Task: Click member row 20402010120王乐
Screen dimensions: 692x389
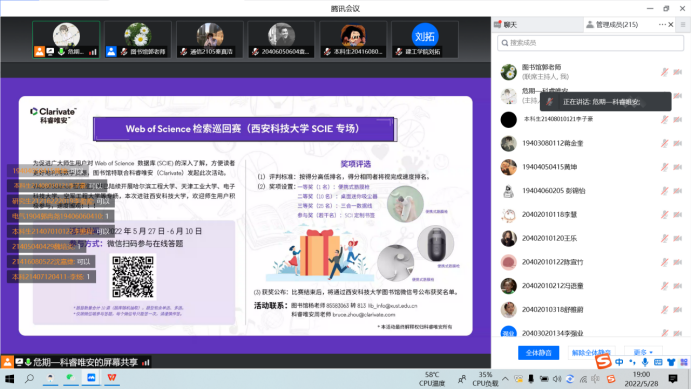Action: pyautogui.click(x=591, y=238)
